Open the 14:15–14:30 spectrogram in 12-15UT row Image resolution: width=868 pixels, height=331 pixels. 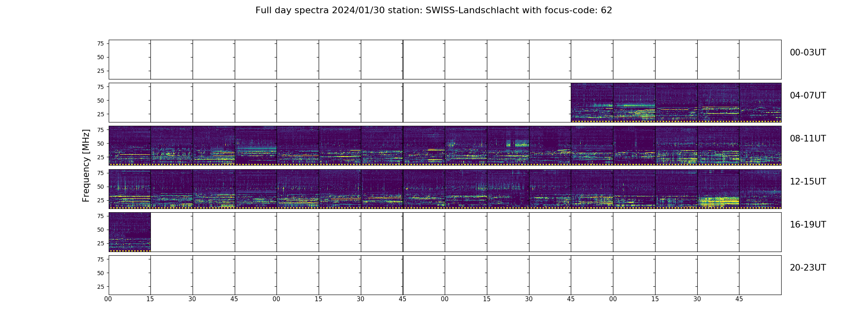pos(508,189)
